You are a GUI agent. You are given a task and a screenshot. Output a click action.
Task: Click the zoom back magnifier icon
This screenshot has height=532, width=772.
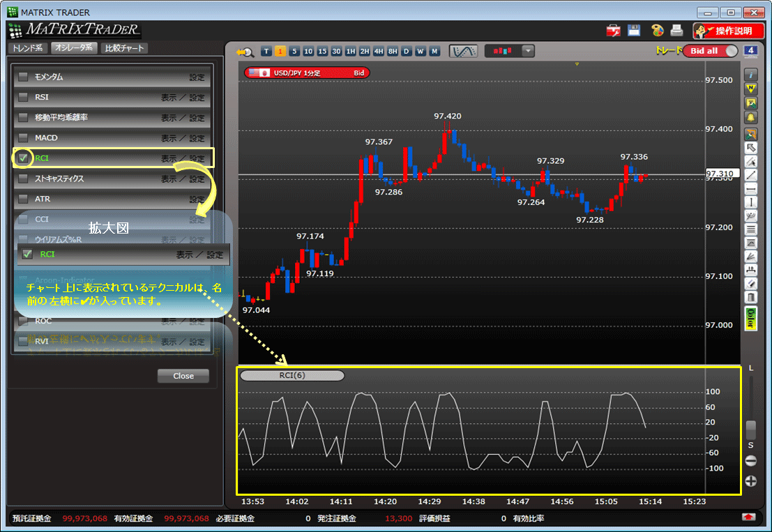tap(245, 52)
